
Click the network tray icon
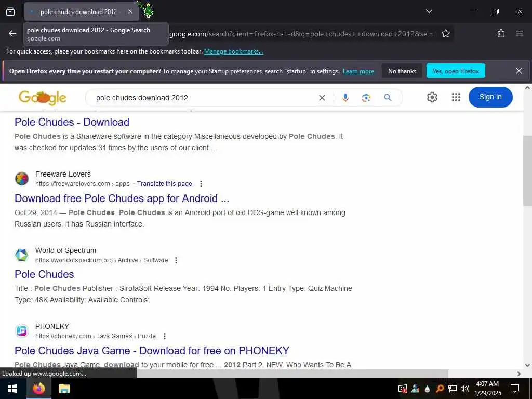tap(453, 389)
